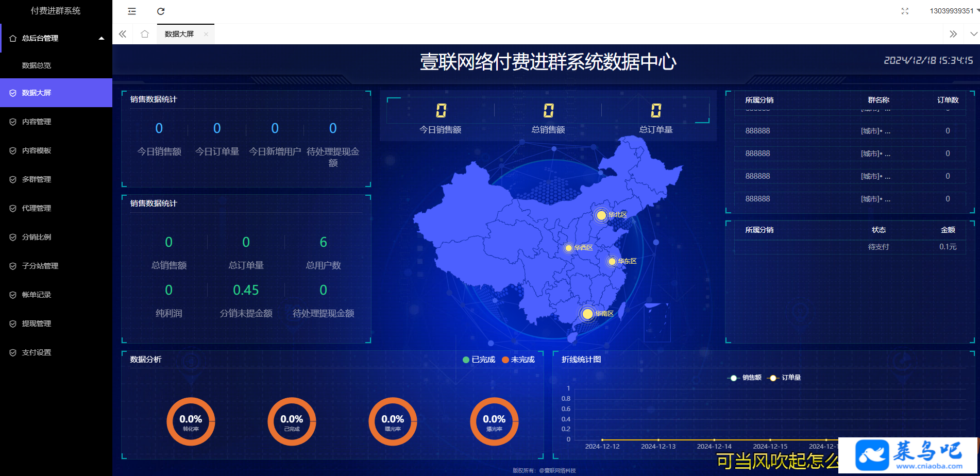Click the 转化率 donut progress ring

pyautogui.click(x=191, y=421)
